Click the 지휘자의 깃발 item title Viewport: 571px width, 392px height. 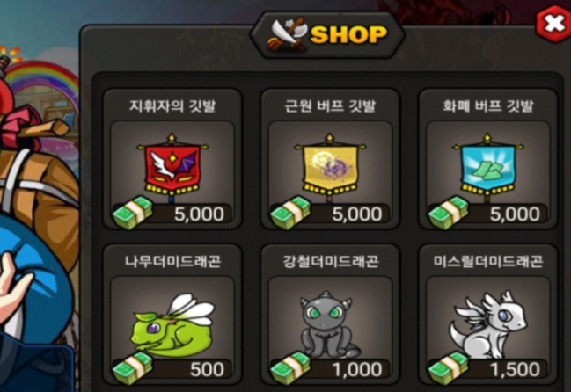[172, 105]
